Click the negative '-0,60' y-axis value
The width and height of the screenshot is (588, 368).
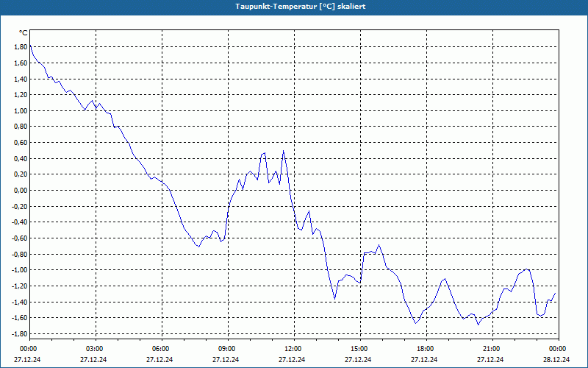21,238
